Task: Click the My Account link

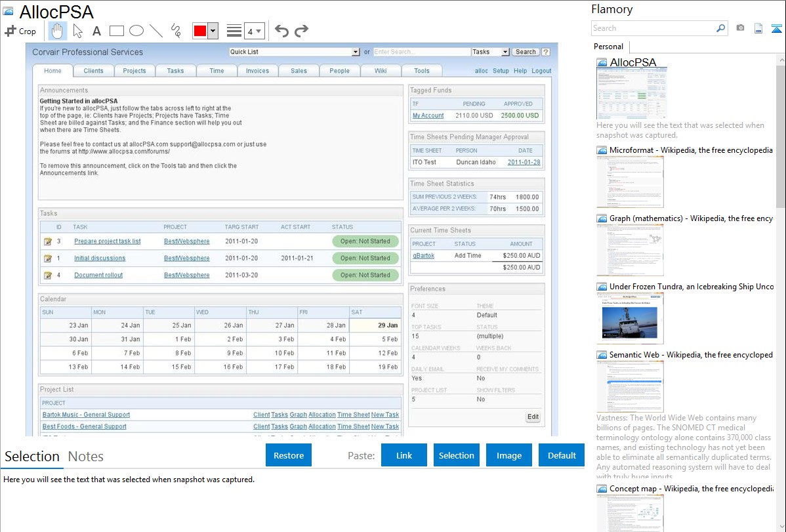Action: [x=428, y=115]
